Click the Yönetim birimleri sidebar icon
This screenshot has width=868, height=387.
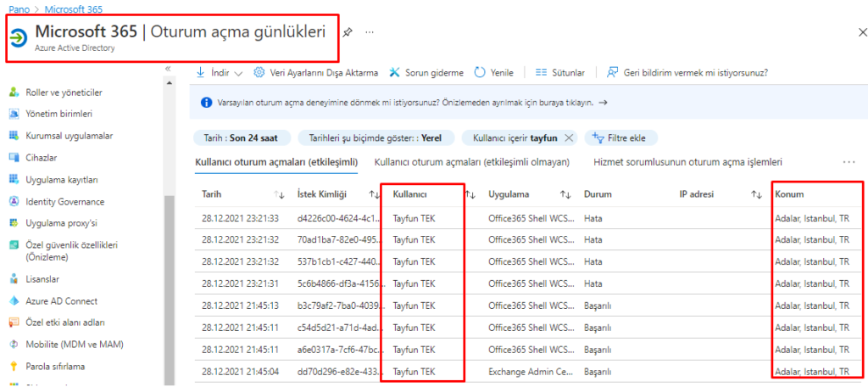[x=14, y=115]
